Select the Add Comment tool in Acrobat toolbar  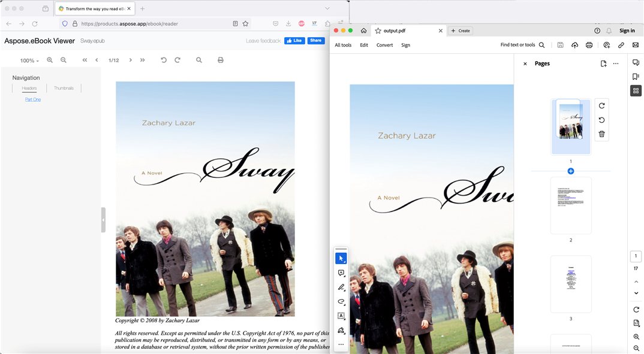(x=341, y=273)
